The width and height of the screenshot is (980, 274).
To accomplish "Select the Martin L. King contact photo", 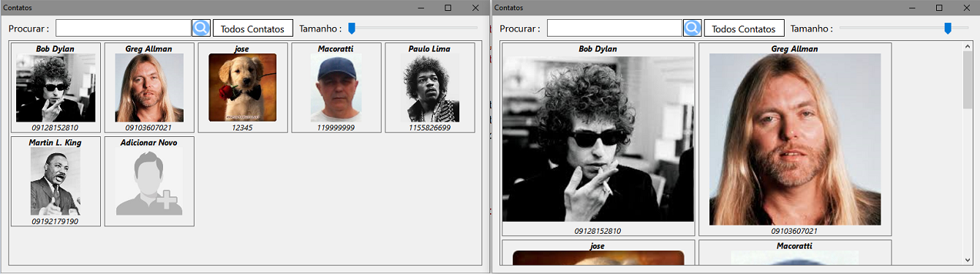I will (56, 182).
